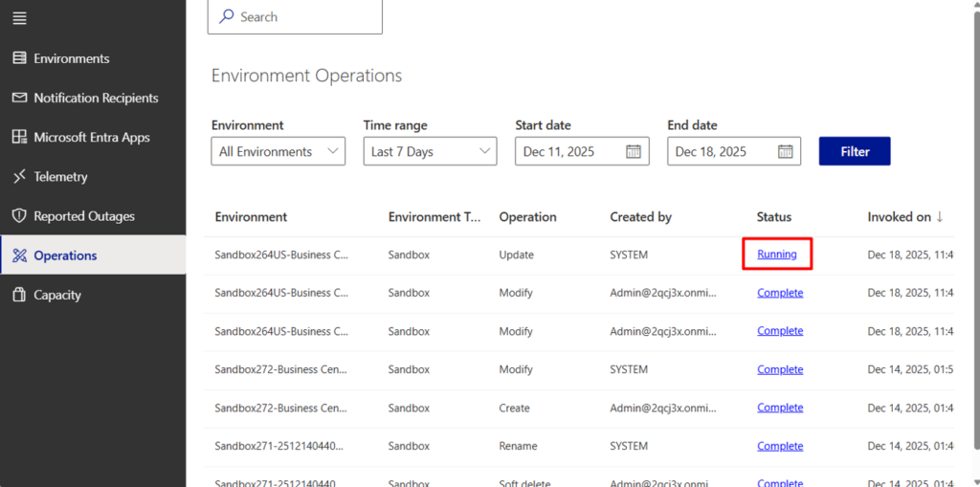The height and width of the screenshot is (487, 980).
Task: Open the End date calendar picker icon
Action: 785,151
